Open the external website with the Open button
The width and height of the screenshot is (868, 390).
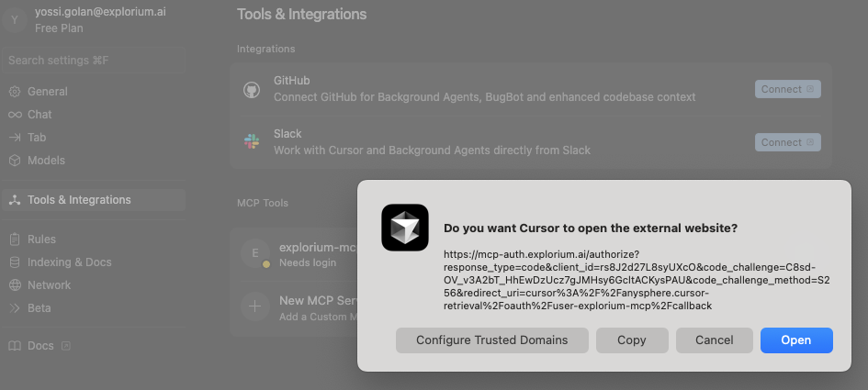[x=796, y=340]
